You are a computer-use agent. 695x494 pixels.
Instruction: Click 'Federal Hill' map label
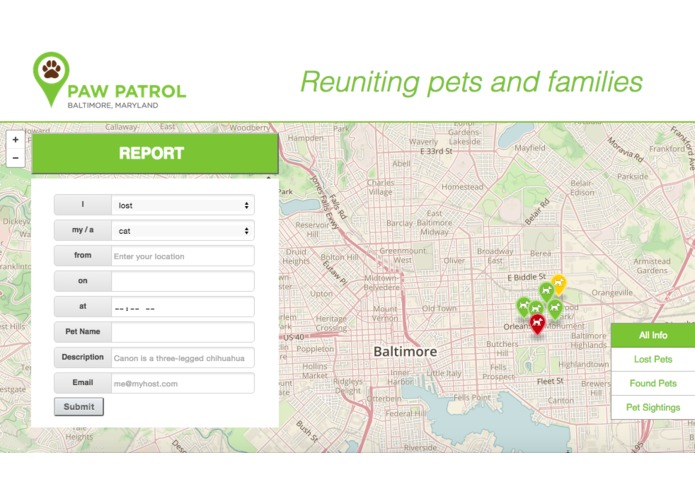point(405,413)
